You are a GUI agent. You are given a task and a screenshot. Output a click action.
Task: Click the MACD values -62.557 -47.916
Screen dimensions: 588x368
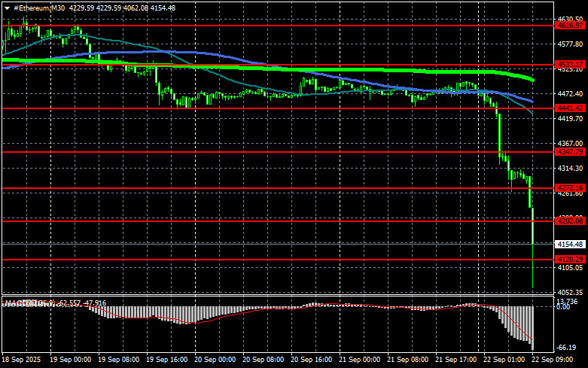click(83, 303)
